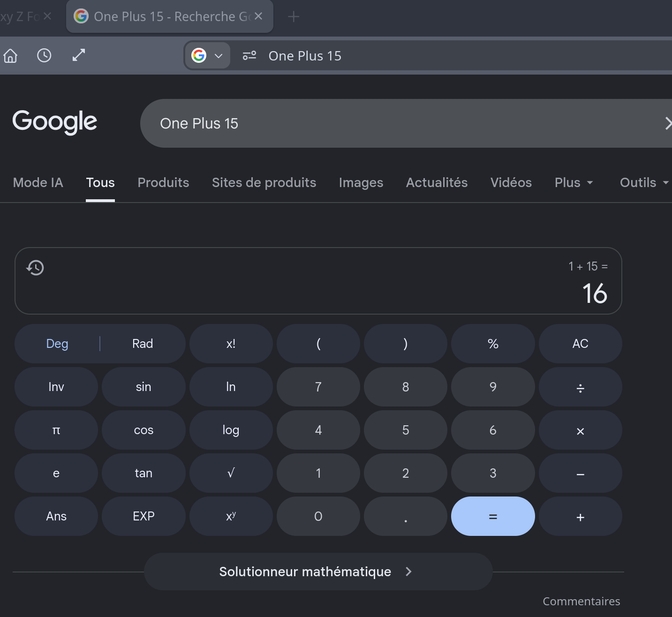
Task: Tap digit 0 on calculator
Action: click(318, 516)
